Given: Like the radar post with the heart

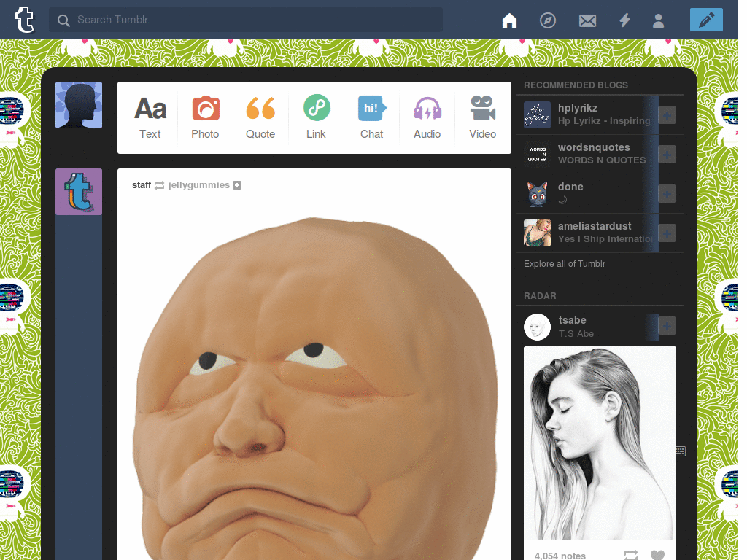Looking at the screenshot, I should [x=657, y=555].
